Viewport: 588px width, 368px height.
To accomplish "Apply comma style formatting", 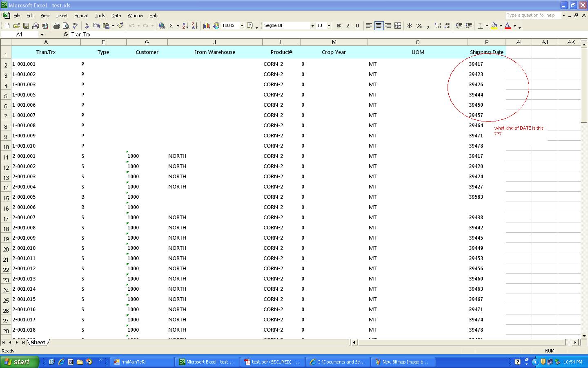I will click(428, 26).
